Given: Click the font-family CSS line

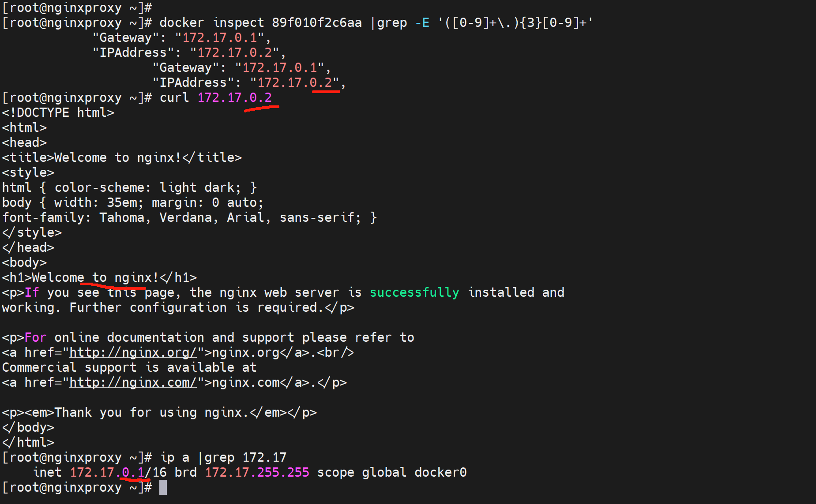Looking at the screenshot, I should (x=189, y=218).
